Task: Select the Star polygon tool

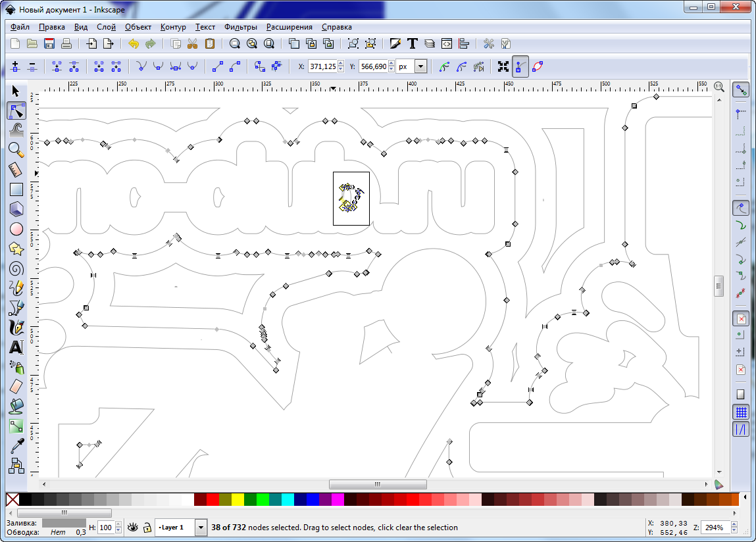Action: tap(16, 249)
